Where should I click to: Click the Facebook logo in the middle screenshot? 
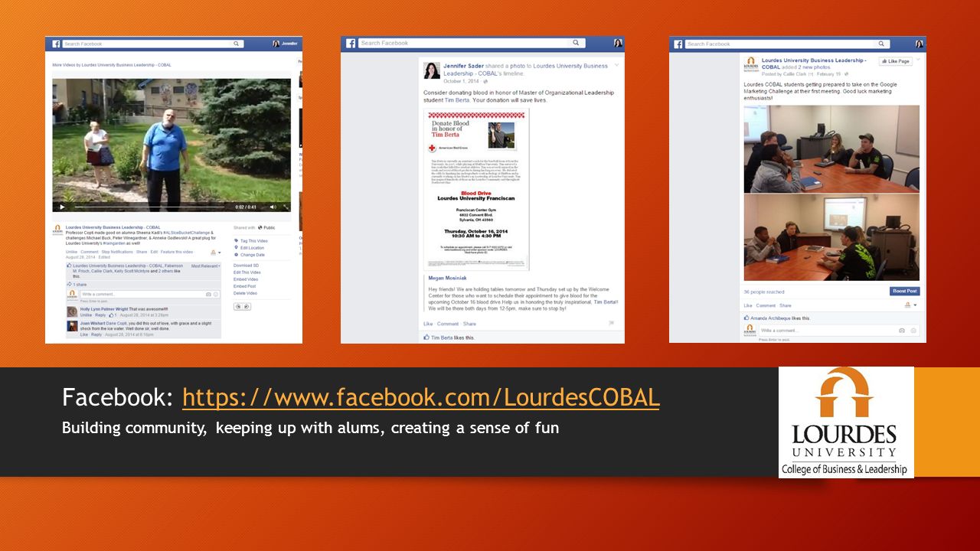351,43
